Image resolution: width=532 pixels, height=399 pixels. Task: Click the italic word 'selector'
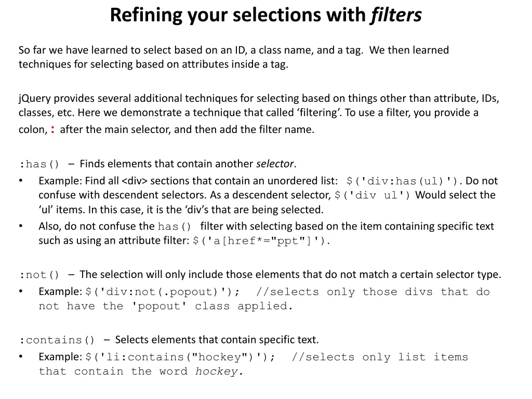[x=275, y=164]
